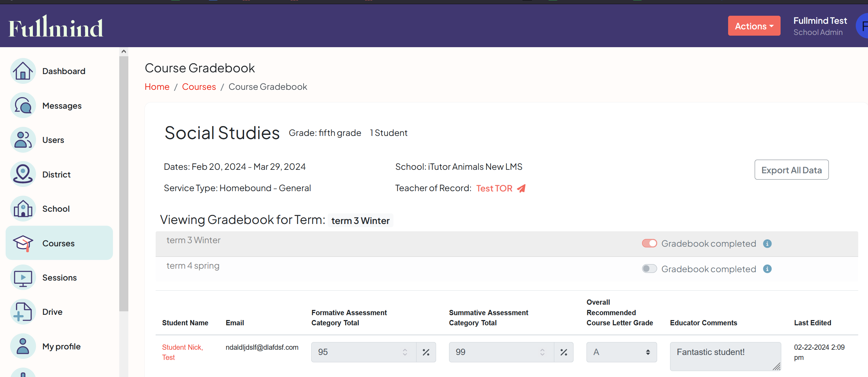868x377 pixels.
Task: Toggle term 3 Winter gradebook completed switch
Action: click(x=649, y=243)
